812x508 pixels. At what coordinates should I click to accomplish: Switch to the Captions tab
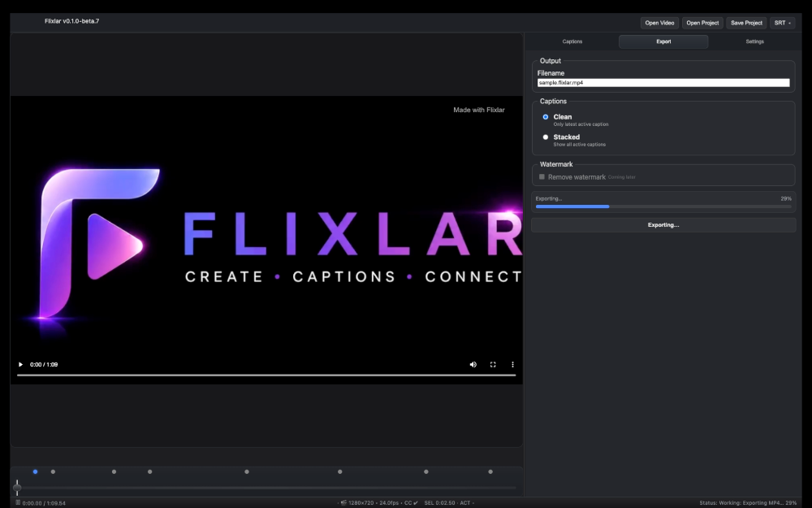[x=572, y=41]
